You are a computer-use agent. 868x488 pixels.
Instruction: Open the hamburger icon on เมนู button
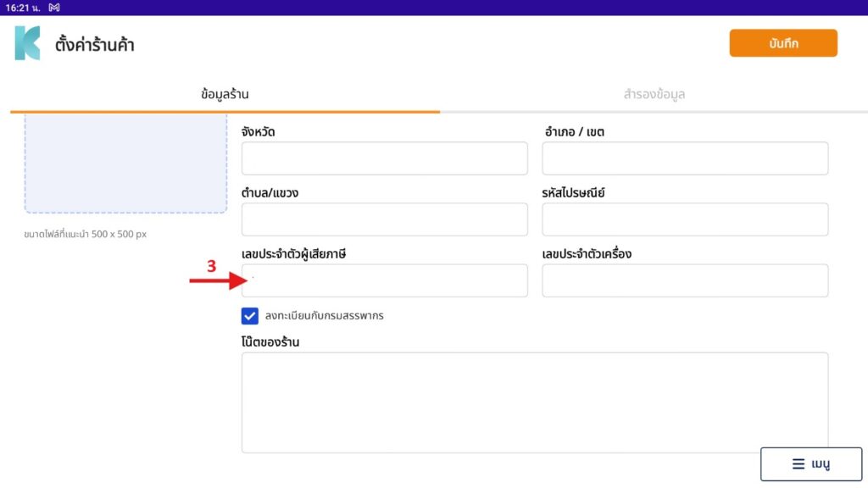[x=798, y=464]
